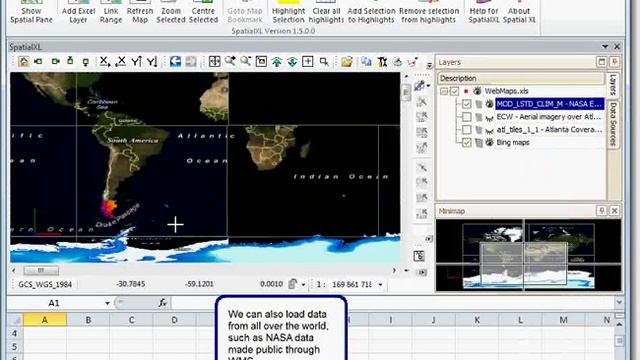
Task: Click the green double up-arrow icon
Action: 277,62
